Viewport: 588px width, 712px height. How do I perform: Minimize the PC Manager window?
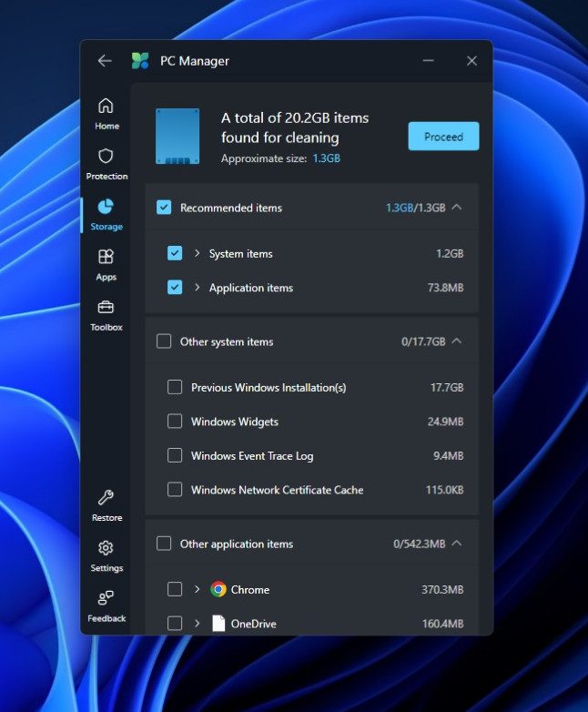point(428,60)
